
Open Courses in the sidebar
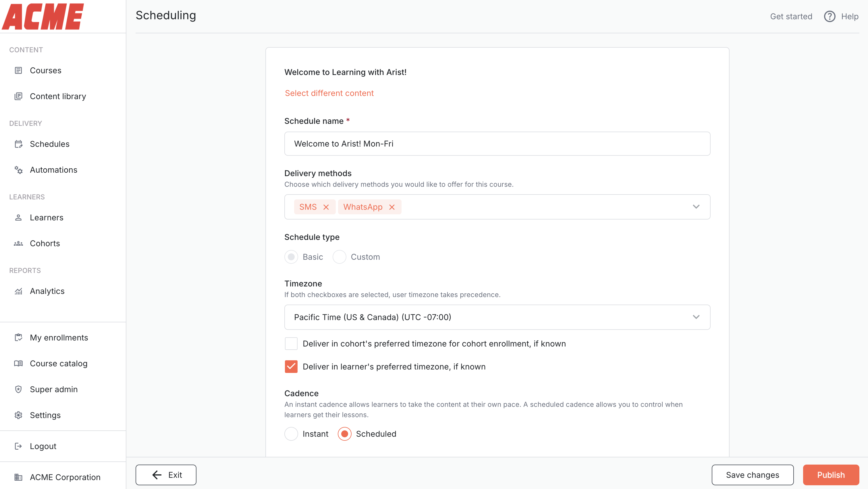click(45, 70)
